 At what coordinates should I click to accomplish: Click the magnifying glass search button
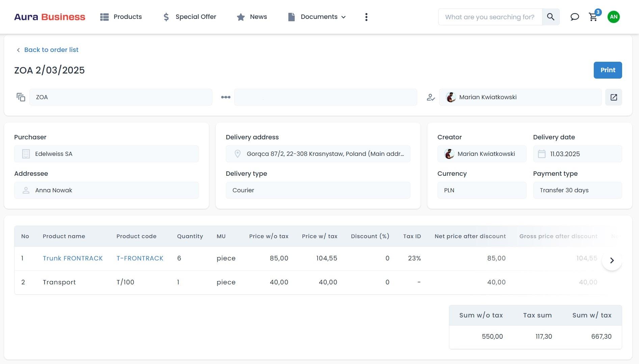[x=551, y=17]
